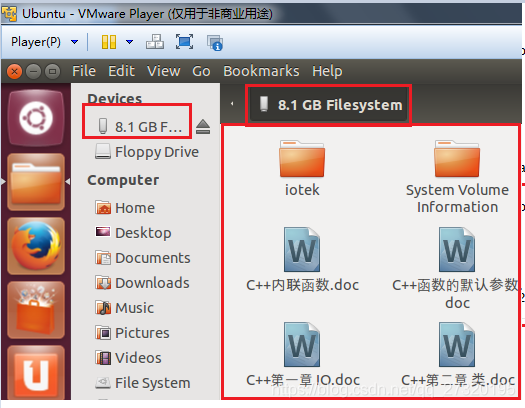
Task: Click the Videos film icon in sidebar
Action: 103,357
